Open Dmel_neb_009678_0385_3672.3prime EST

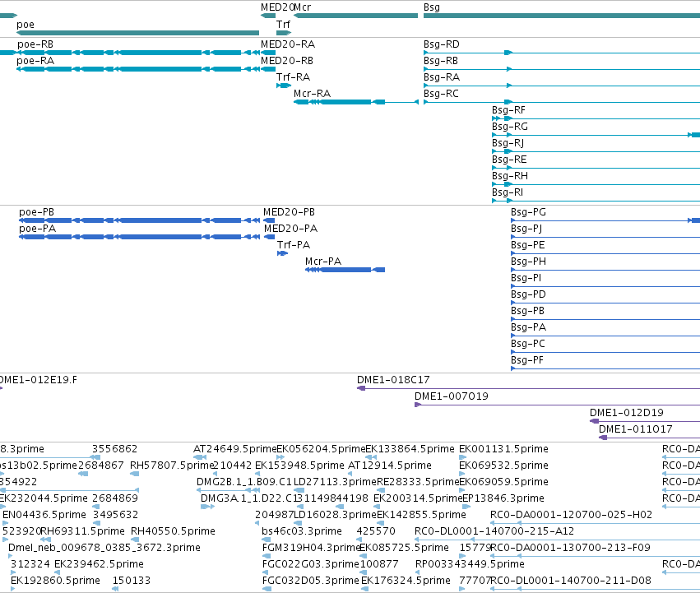pyautogui.click(x=104, y=548)
